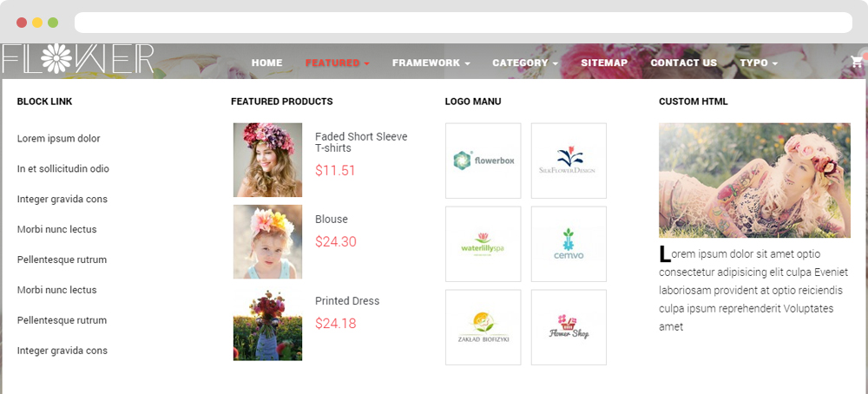
Task: Open the In et sollicitudin odio link
Action: [x=63, y=168]
